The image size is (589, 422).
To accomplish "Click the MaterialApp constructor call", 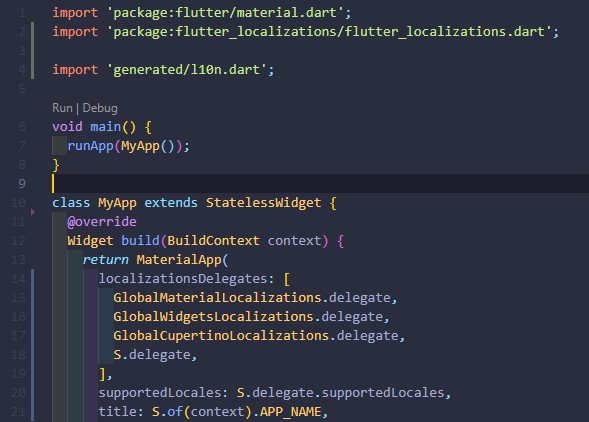I will tap(179, 260).
